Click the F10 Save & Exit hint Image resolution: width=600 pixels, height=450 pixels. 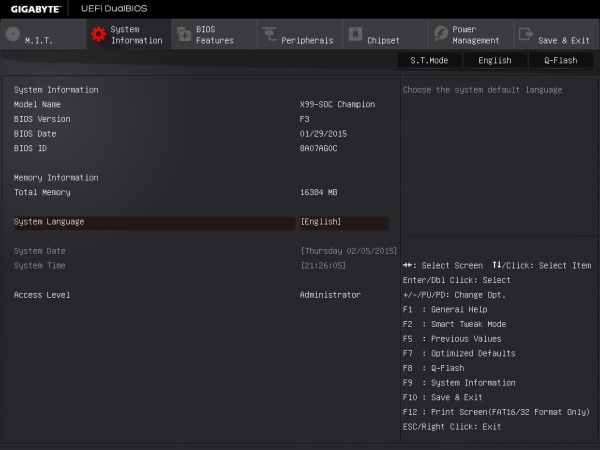point(442,398)
